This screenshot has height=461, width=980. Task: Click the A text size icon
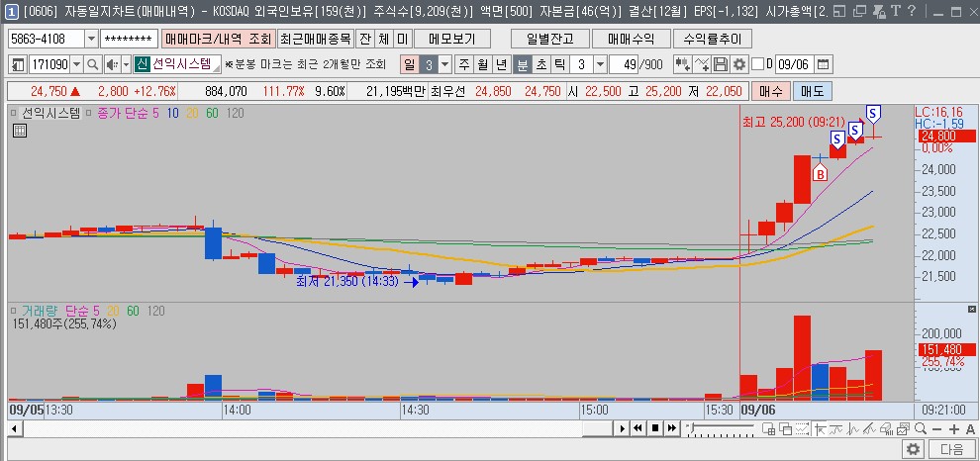pos(970,428)
